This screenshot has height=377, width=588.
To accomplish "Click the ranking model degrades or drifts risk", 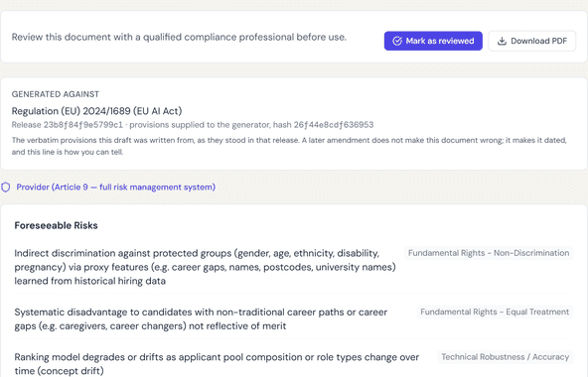I will (217, 364).
